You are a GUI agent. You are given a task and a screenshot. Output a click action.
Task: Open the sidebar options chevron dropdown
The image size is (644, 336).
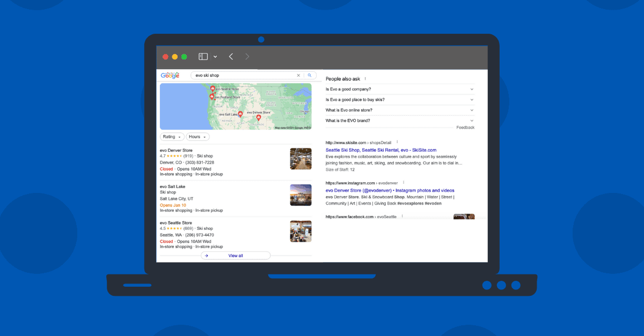[x=215, y=57]
